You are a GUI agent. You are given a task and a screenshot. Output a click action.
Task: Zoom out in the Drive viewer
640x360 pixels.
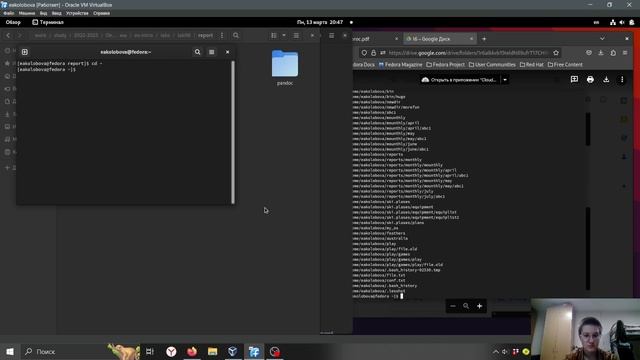tap(453, 306)
